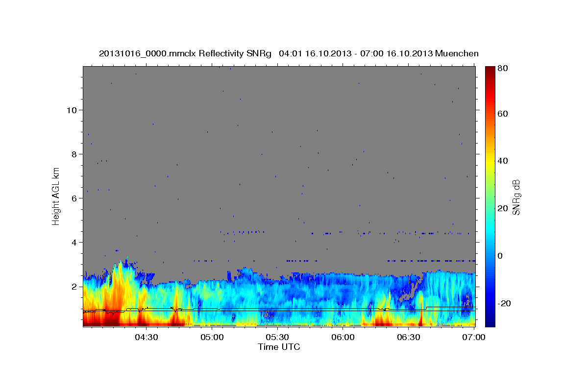Click the 'SNRg dB' colorbar label
The width and height of the screenshot is (588, 392).
(x=516, y=197)
